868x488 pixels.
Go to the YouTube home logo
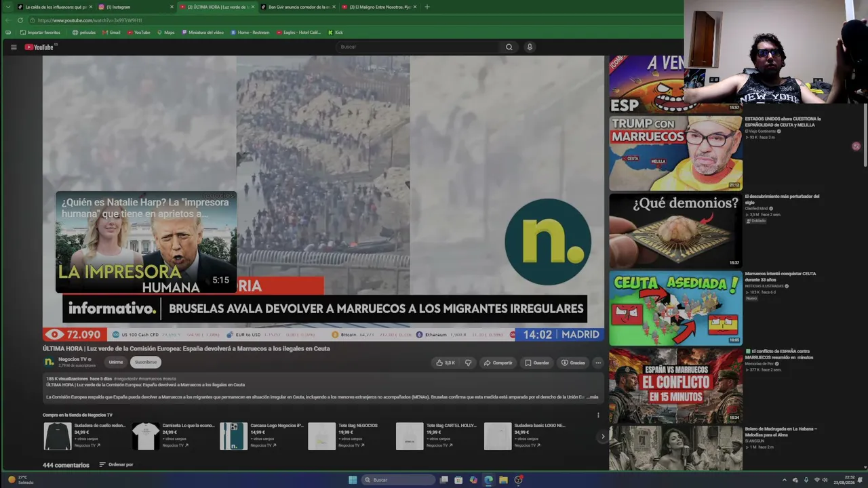[x=39, y=47]
